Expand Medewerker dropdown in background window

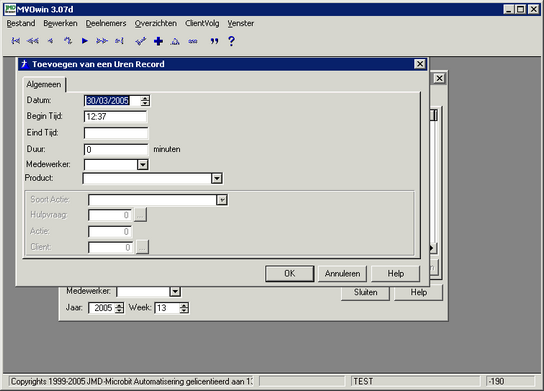(175, 291)
